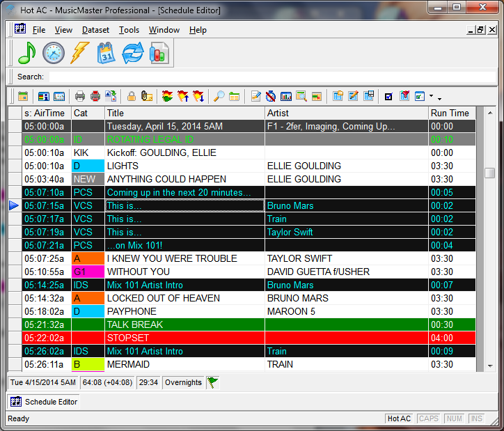This screenshot has width=504, height=431.
Task: Click the Title column header
Action: coord(184,113)
